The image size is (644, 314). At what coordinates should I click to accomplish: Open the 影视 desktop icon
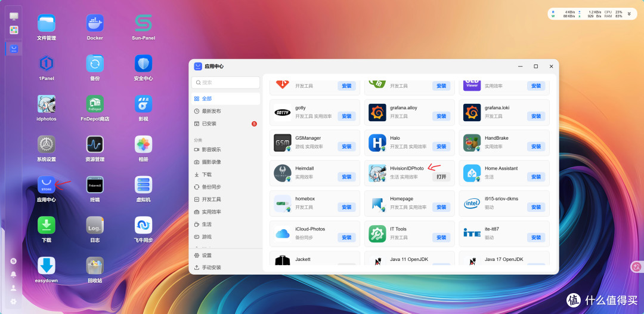pos(143,104)
